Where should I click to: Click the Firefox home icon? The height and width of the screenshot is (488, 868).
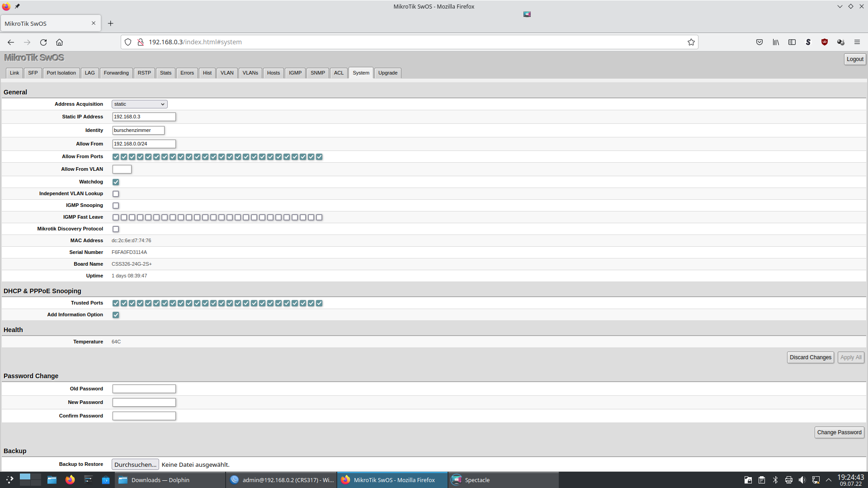click(x=59, y=42)
